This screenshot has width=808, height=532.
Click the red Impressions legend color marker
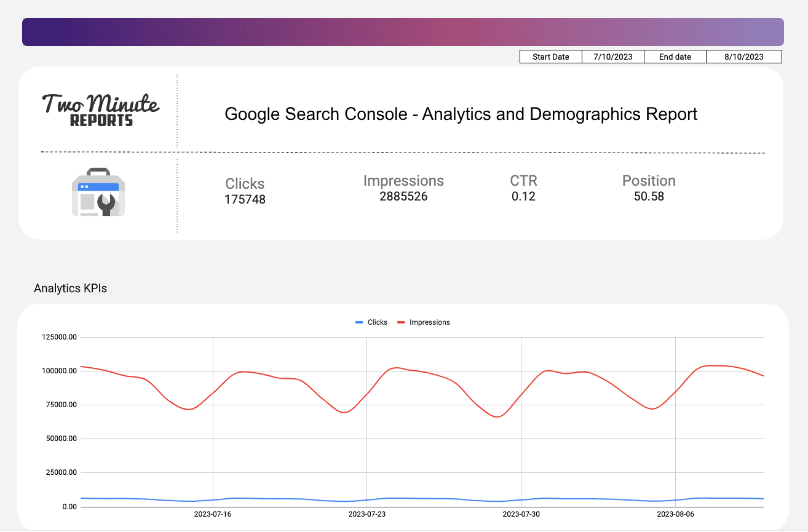click(402, 322)
